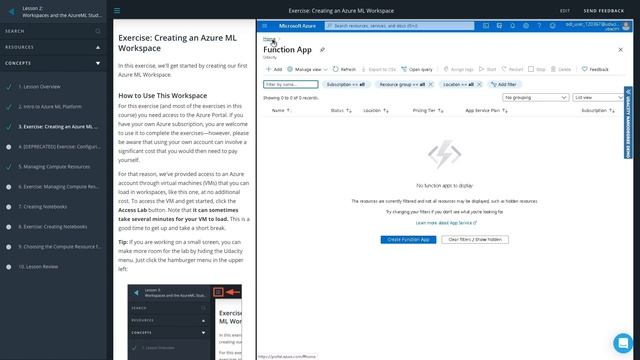Sort by Pricing Tier column
Screen dimensions: 640x360
428,111
